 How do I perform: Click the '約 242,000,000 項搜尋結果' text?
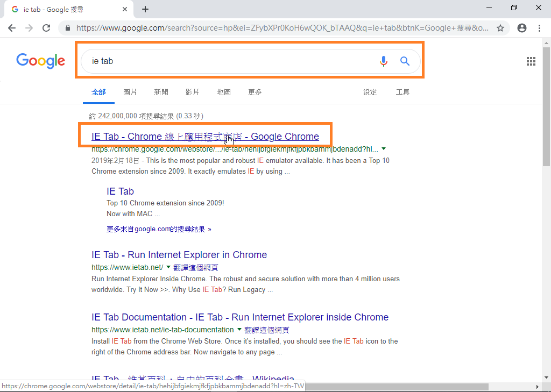131,116
